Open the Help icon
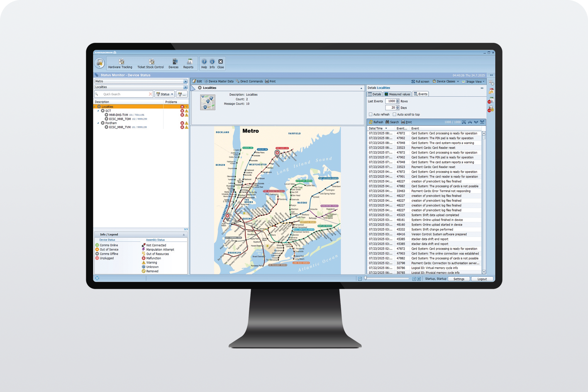Viewport: 588px width, 392px height. pos(204,63)
